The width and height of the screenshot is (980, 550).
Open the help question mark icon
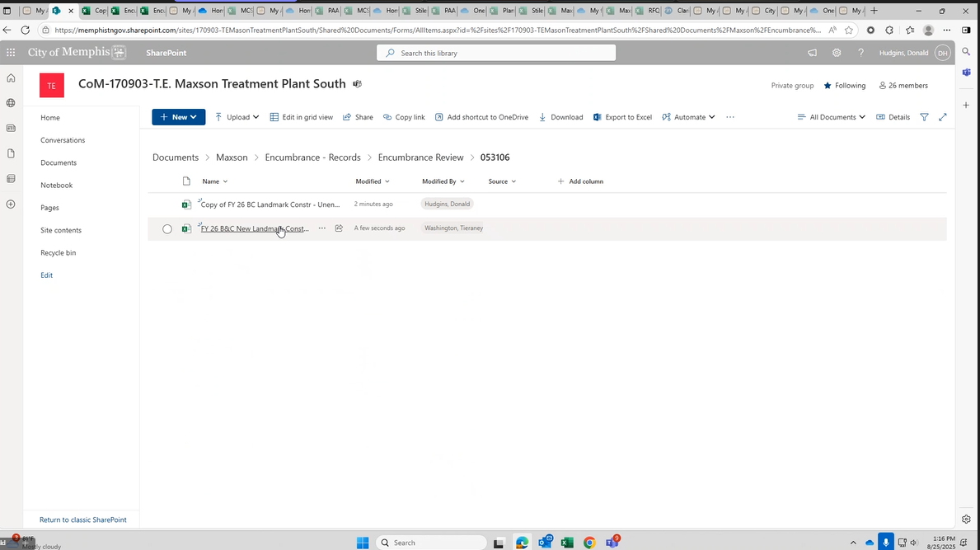(x=860, y=53)
